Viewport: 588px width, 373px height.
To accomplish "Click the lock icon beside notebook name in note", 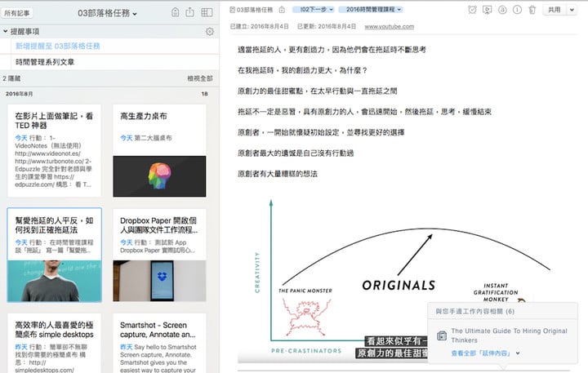I will point(282,10).
